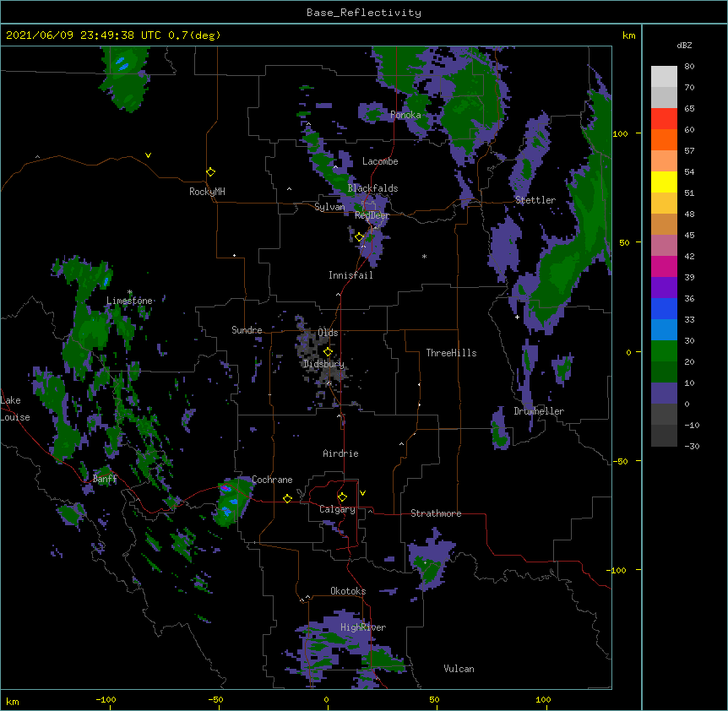Click the yellow V marker northwest of RockyMH
This screenshot has width=728, height=711.
click(x=148, y=155)
